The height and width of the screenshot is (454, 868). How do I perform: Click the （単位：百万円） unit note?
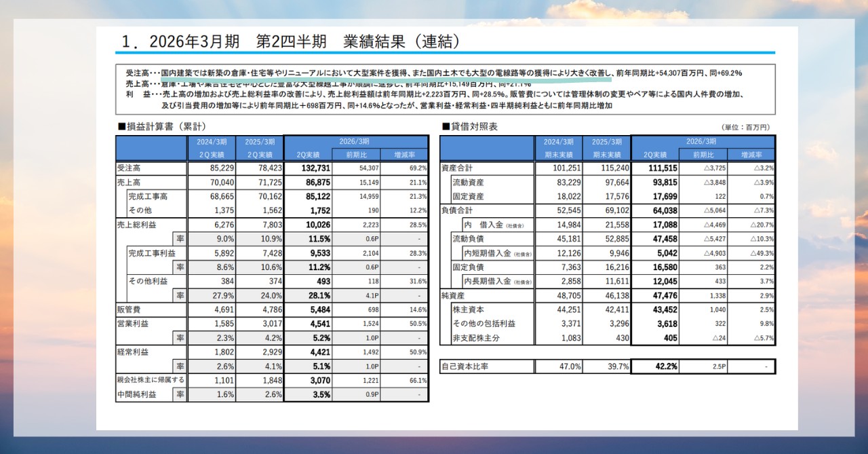746,127
